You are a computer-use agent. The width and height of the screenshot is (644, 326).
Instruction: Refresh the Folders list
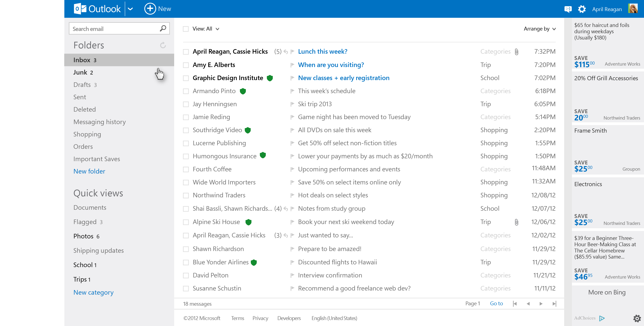pyautogui.click(x=163, y=45)
